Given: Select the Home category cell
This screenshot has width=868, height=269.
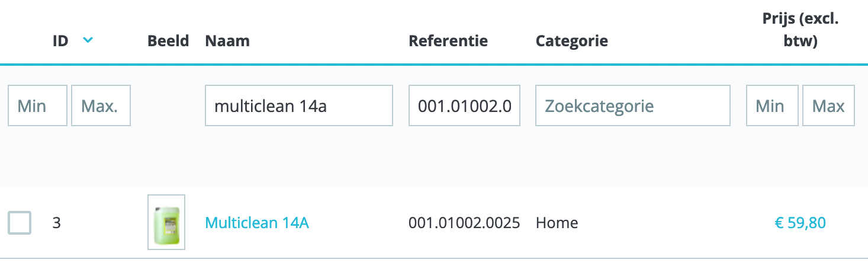Looking at the screenshot, I should click(x=557, y=223).
